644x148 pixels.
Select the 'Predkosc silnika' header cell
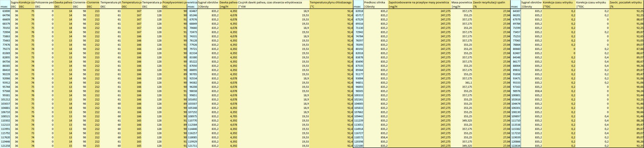point(376,2)
